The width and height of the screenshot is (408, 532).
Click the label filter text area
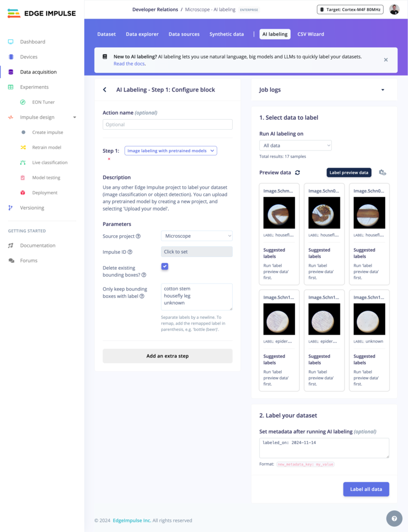tap(197, 297)
